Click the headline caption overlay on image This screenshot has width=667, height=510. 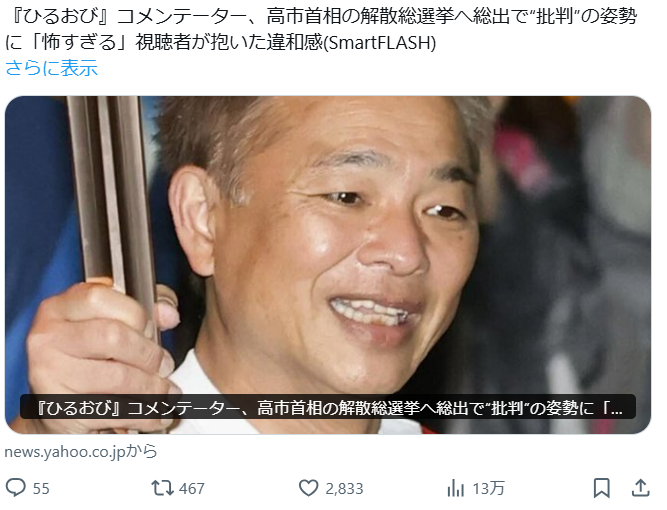pyautogui.click(x=328, y=407)
